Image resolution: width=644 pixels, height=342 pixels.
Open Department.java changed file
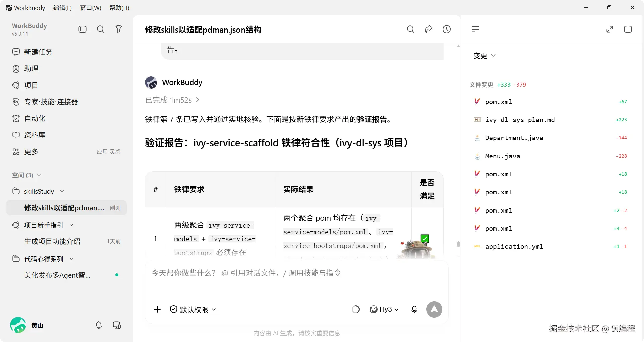(551, 138)
